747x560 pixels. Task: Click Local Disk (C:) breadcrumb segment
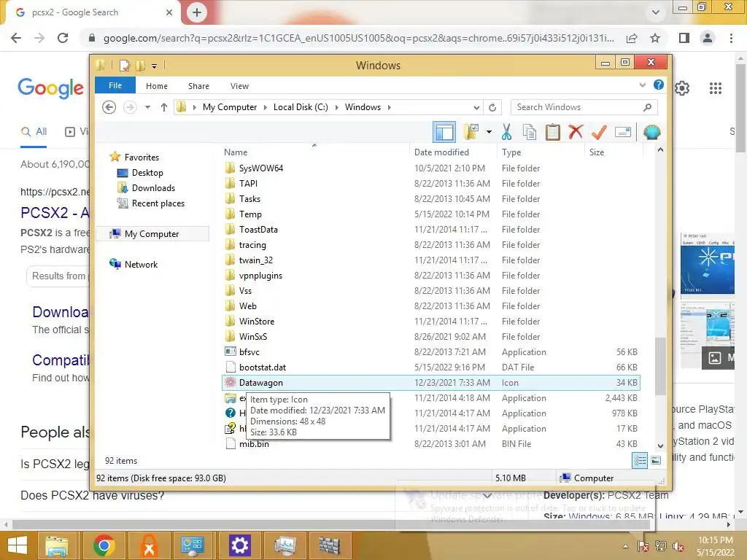pyautogui.click(x=301, y=107)
